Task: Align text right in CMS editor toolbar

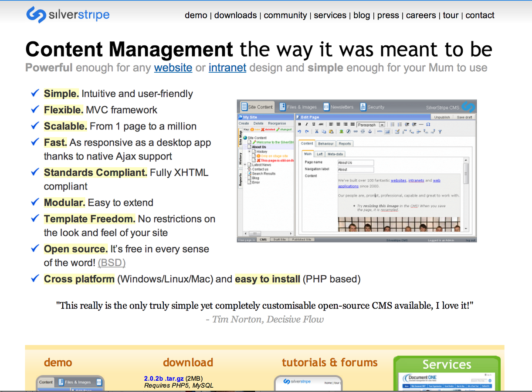Action: click(346, 124)
